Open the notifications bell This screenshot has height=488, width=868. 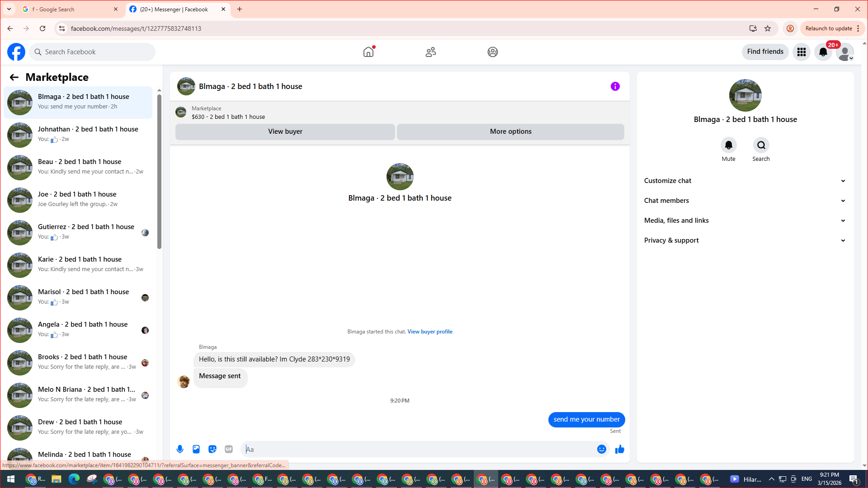click(x=823, y=52)
